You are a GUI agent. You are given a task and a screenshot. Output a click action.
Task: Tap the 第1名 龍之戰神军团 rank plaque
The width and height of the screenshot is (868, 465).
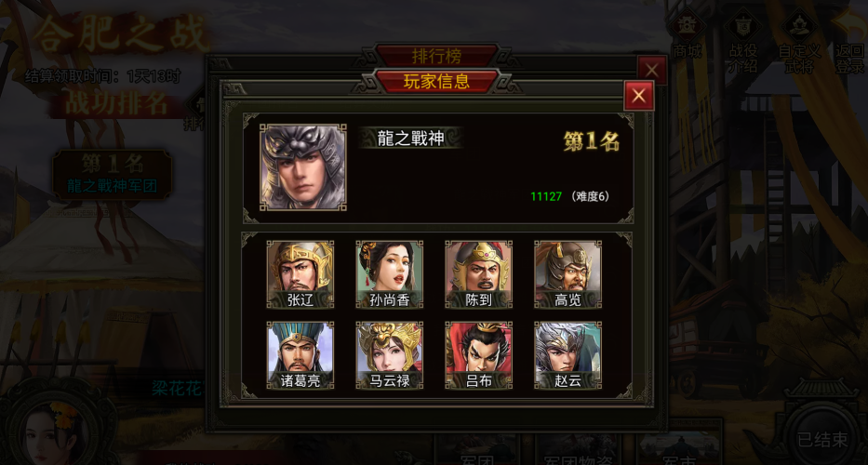tap(113, 175)
